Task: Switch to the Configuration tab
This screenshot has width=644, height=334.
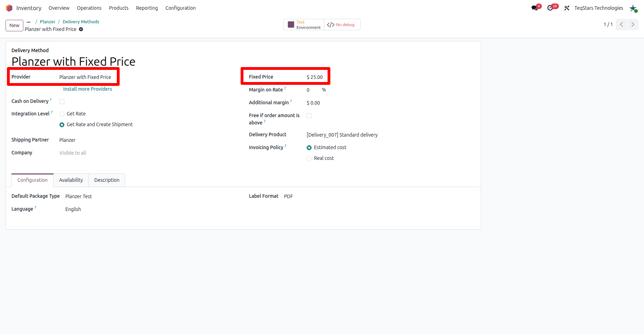Action: tap(32, 180)
